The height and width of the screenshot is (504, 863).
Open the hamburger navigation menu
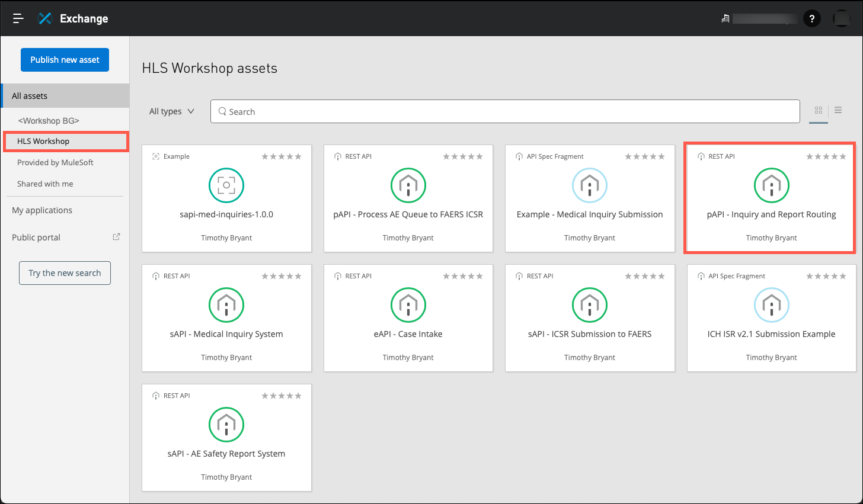(18, 18)
